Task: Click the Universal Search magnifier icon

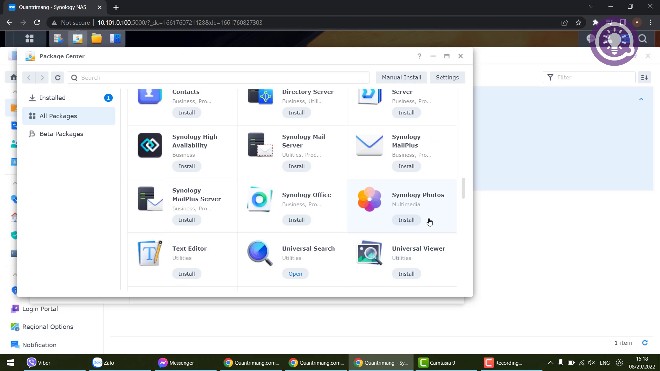Action: coord(259,253)
